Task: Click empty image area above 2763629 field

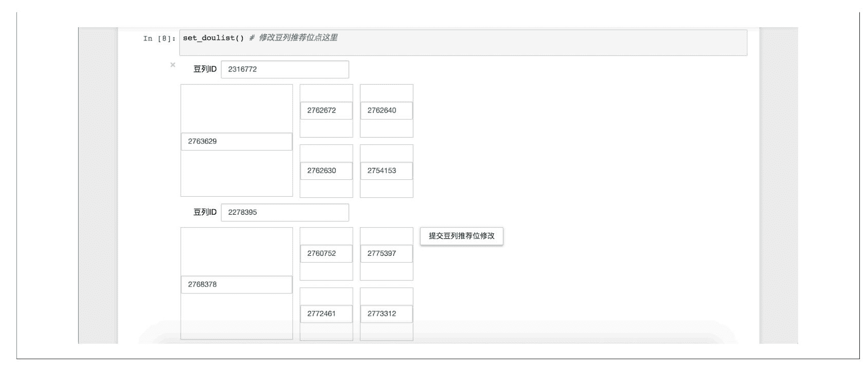Action: 236,108
